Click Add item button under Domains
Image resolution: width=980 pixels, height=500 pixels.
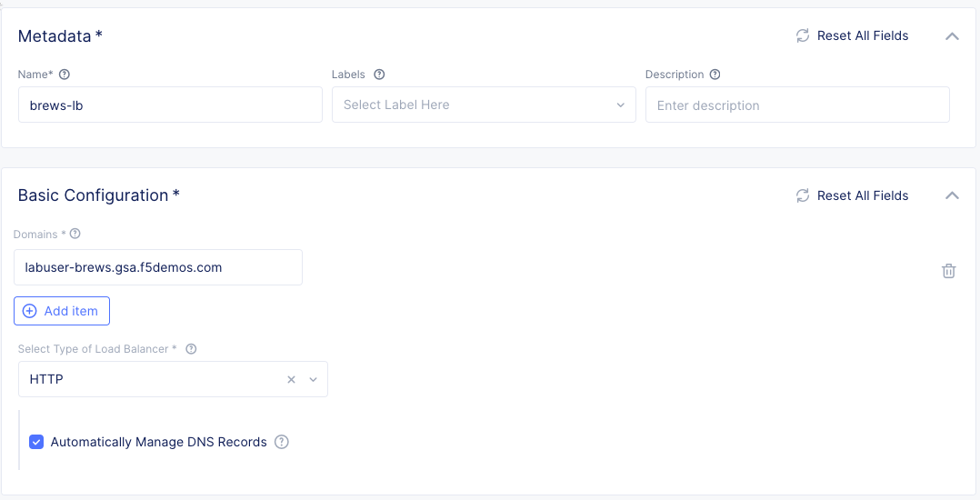point(62,311)
